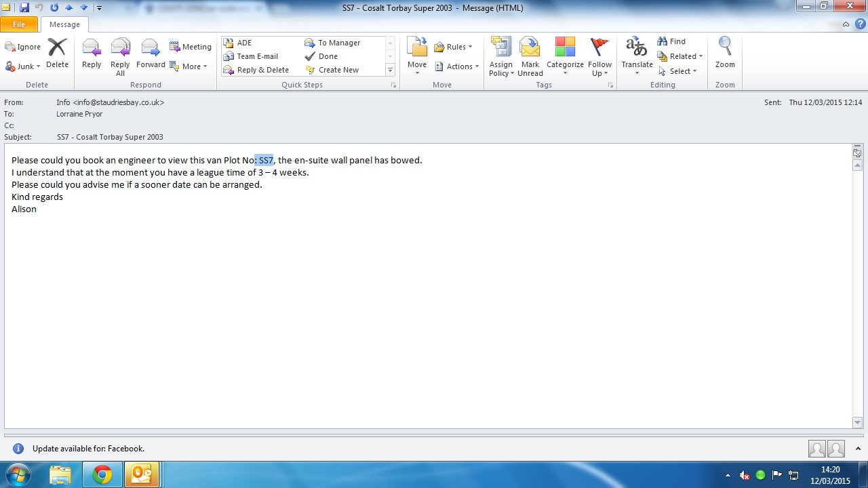Click the second contact photo in People Pane
The height and width of the screenshot is (488, 868).
point(836,449)
